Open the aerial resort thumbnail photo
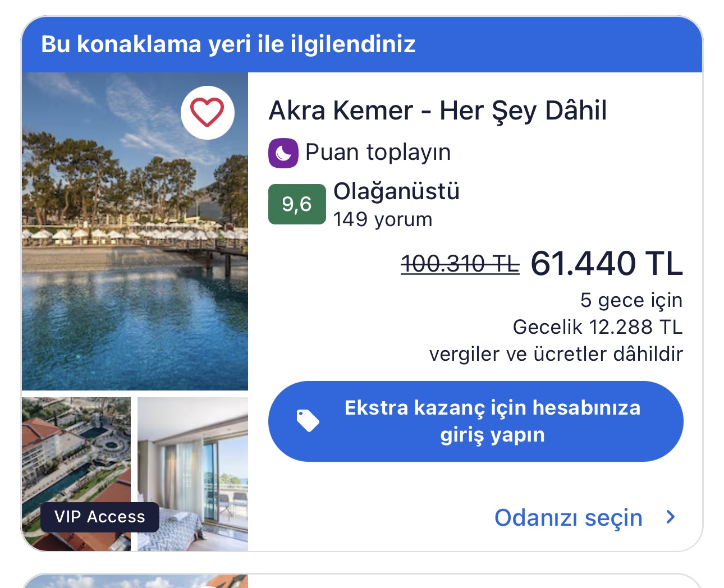The height and width of the screenshot is (588, 724). [x=76, y=474]
